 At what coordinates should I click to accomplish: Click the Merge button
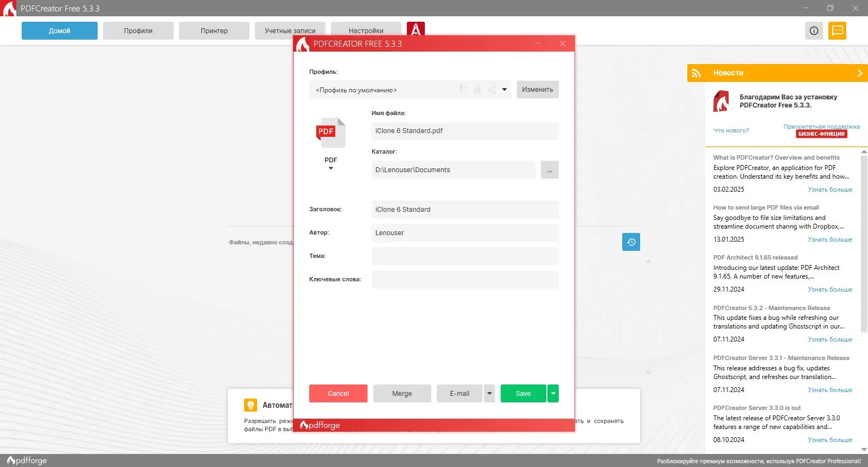402,393
